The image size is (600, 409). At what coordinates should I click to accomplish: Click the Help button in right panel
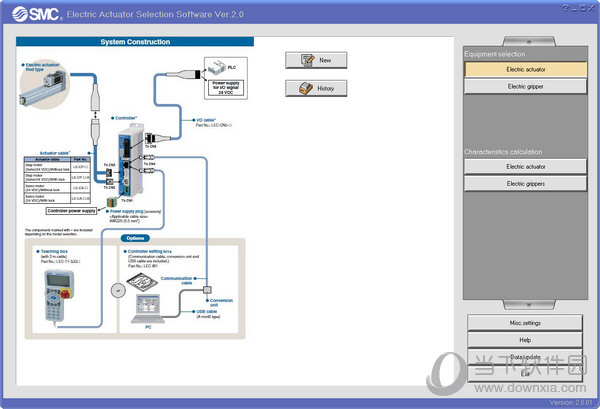coord(525,340)
